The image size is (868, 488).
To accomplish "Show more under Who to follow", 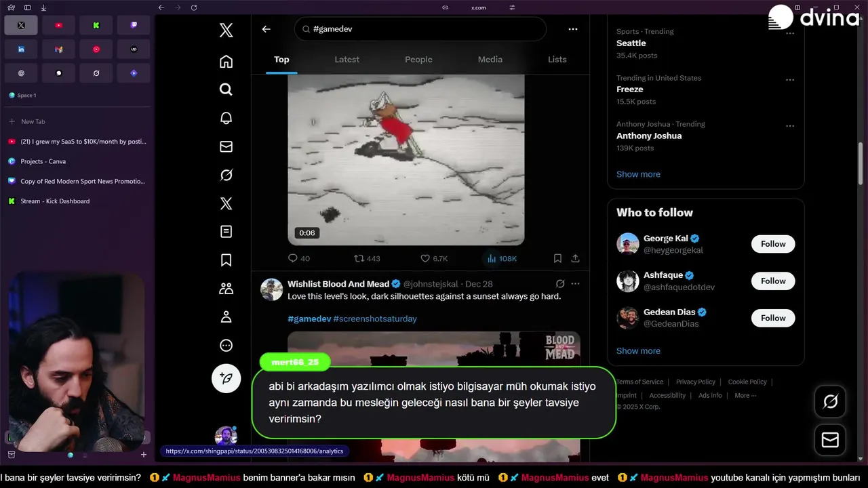I will 638,351.
